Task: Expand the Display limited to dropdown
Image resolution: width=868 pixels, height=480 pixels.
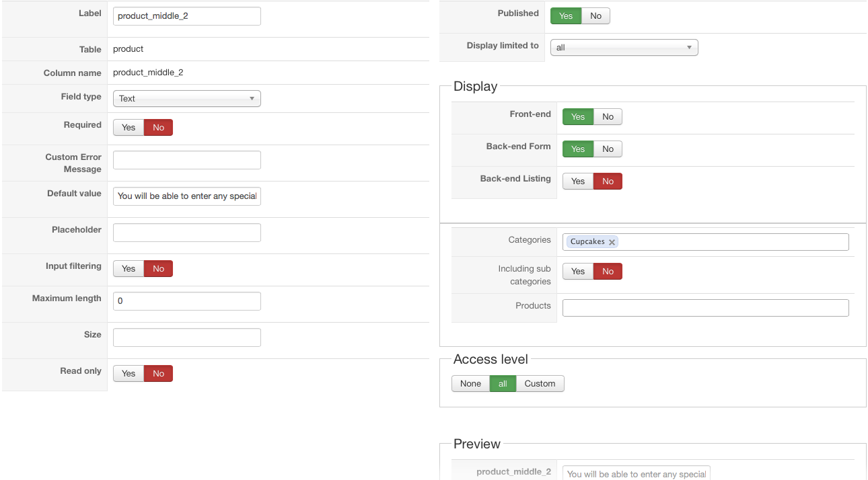Action: click(624, 48)
